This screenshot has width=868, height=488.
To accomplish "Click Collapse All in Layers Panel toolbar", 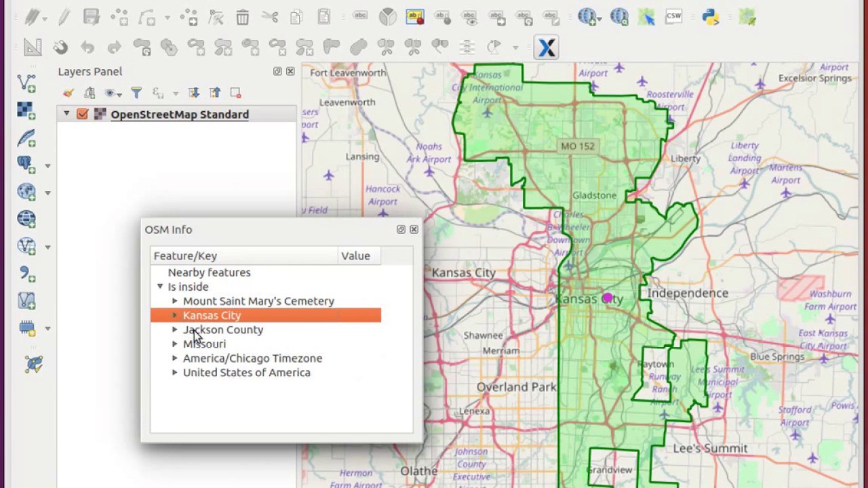I will coord(215,93).
